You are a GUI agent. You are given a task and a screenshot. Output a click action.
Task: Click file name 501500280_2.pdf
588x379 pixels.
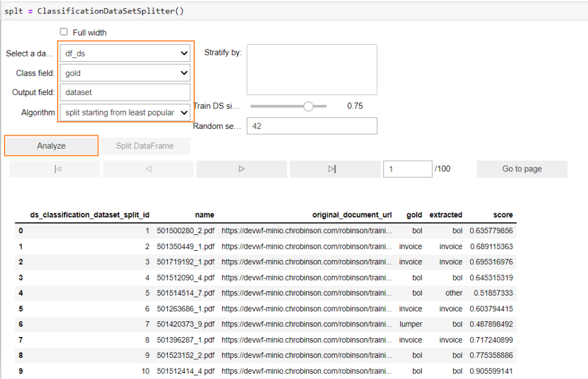coord(185,231)
